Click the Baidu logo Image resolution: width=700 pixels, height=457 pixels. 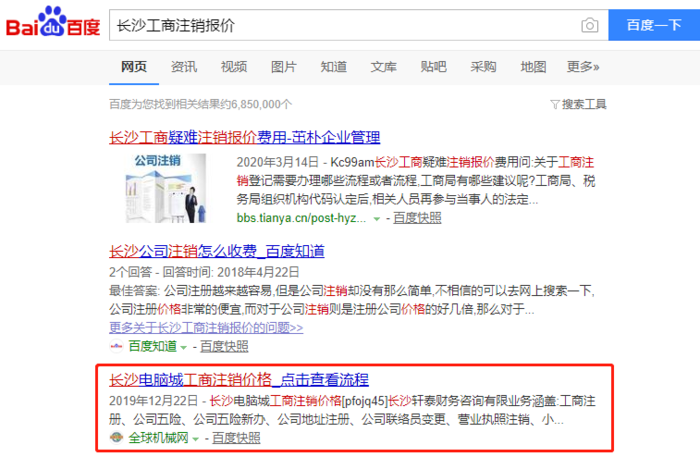53,21
